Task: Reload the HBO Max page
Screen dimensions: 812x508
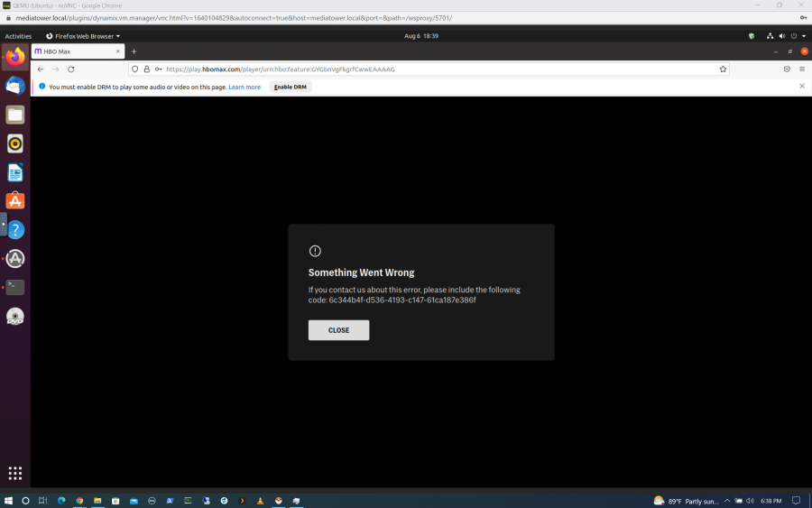Action: tap(71, 69)
